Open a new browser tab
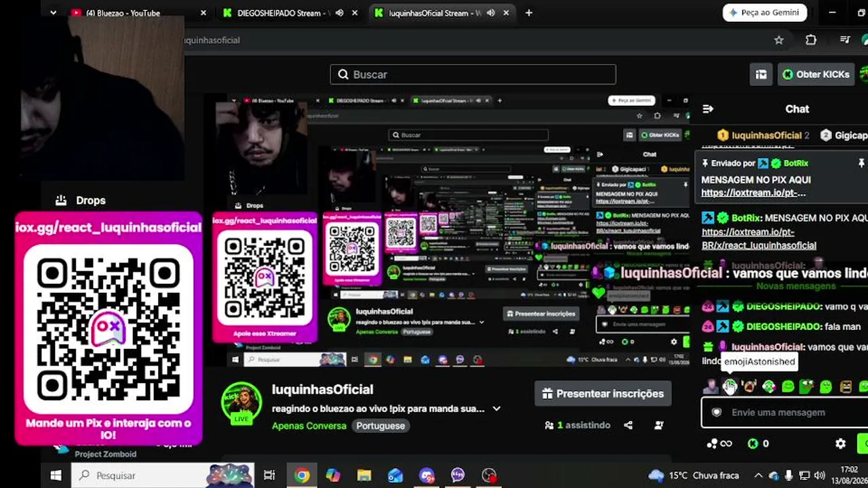868x488 pixels. point(529,13)
